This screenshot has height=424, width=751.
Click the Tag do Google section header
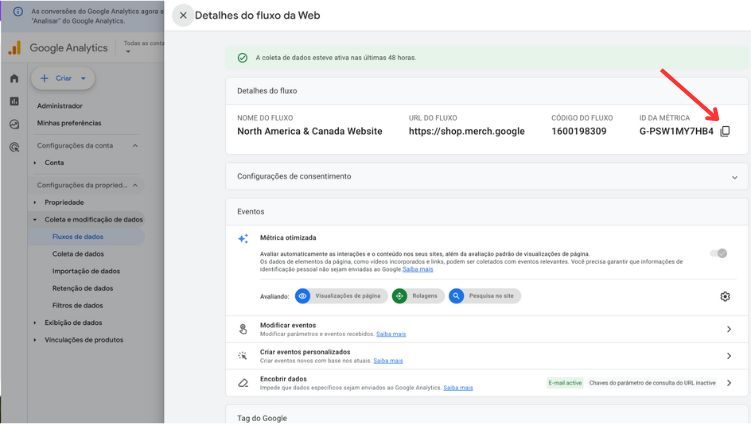coord(262,418)
